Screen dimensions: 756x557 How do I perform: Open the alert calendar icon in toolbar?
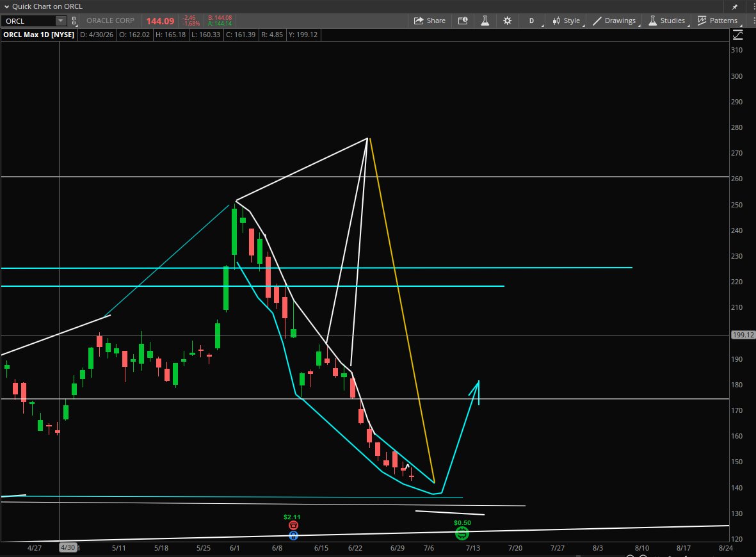point(463,20)
